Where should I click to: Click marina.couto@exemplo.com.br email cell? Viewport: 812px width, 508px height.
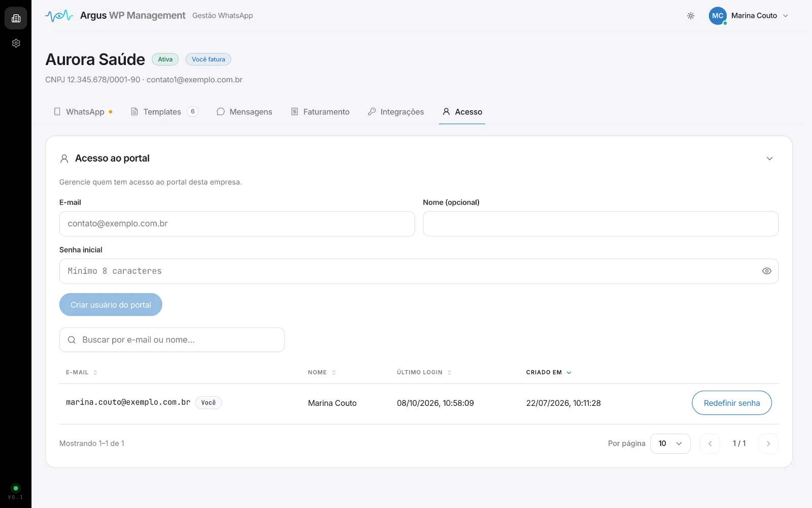[128, 402]
